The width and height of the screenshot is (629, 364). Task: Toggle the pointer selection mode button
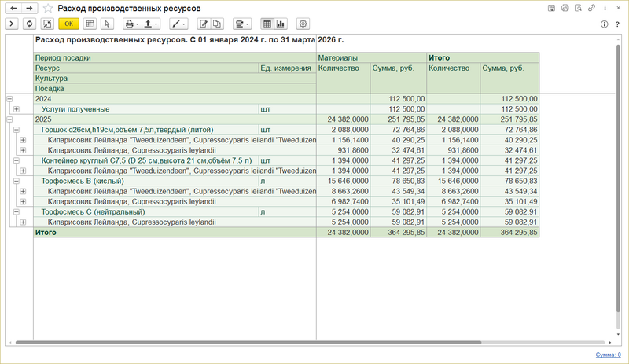pos(107,24)
